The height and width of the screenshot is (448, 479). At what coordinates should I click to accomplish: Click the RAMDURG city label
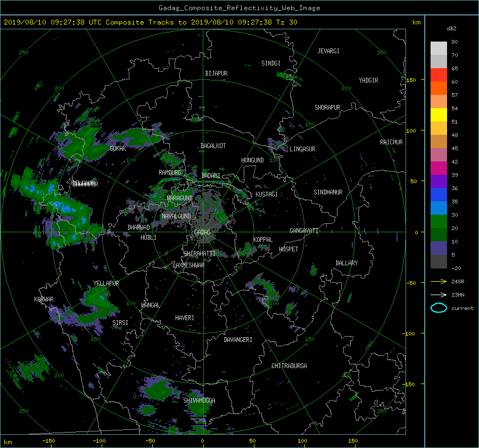[x=170, y=173]
